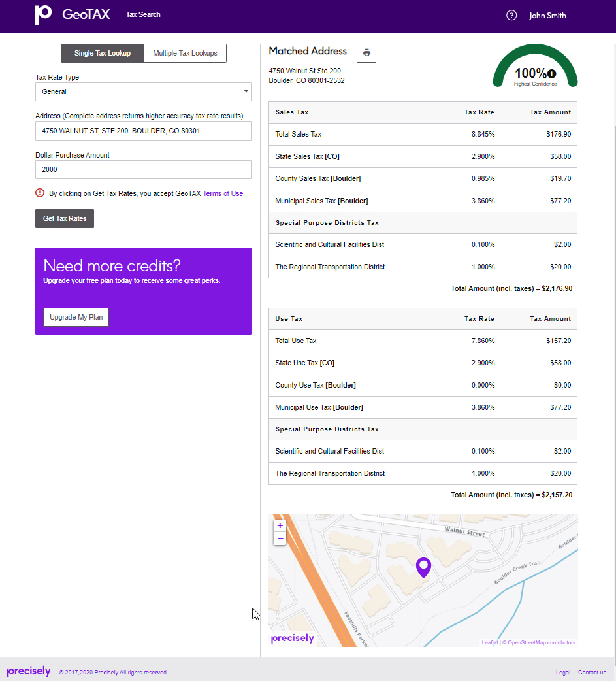Click the $19.70 county sales tax amount
The height and width of the screenshot is (681, 616).
click(560, 178)
